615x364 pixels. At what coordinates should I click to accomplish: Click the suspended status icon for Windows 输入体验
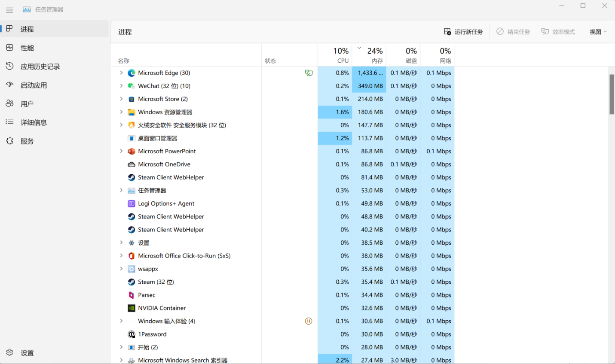309,321
